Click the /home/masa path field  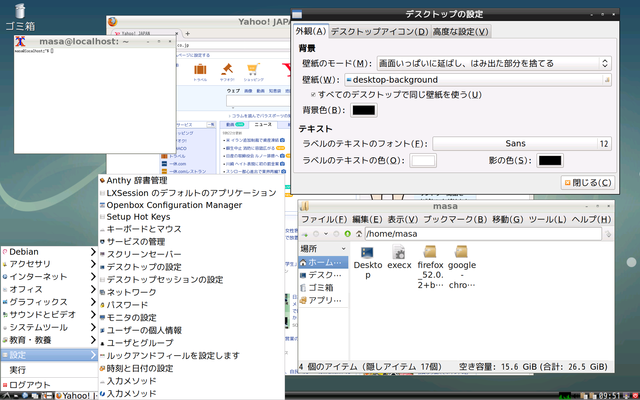click(483, 234)
